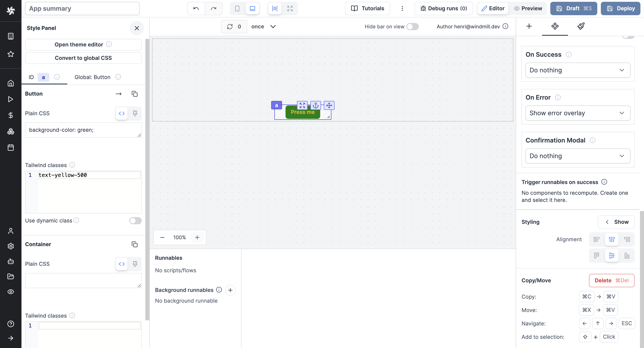The image size is (644, 348).
Task: Switch to Preview mode tab
Action: coord(528,8)
